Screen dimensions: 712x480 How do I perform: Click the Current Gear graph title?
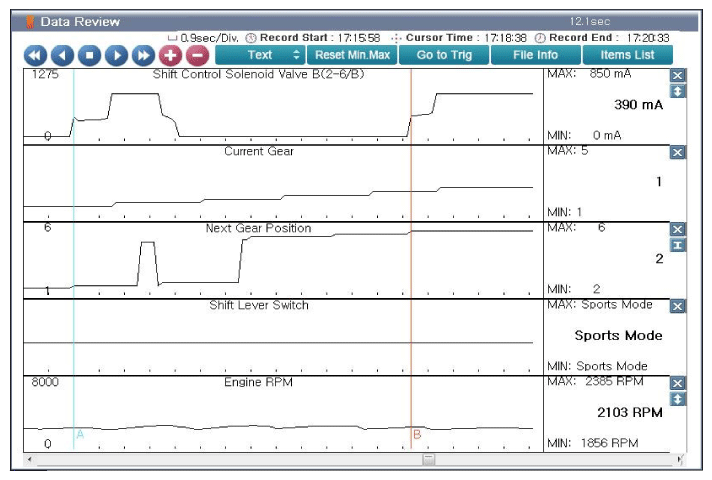(x=259, y=151)
